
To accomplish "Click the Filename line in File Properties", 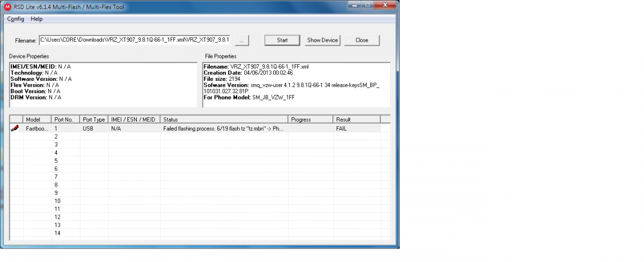I will tap(256, 66).
